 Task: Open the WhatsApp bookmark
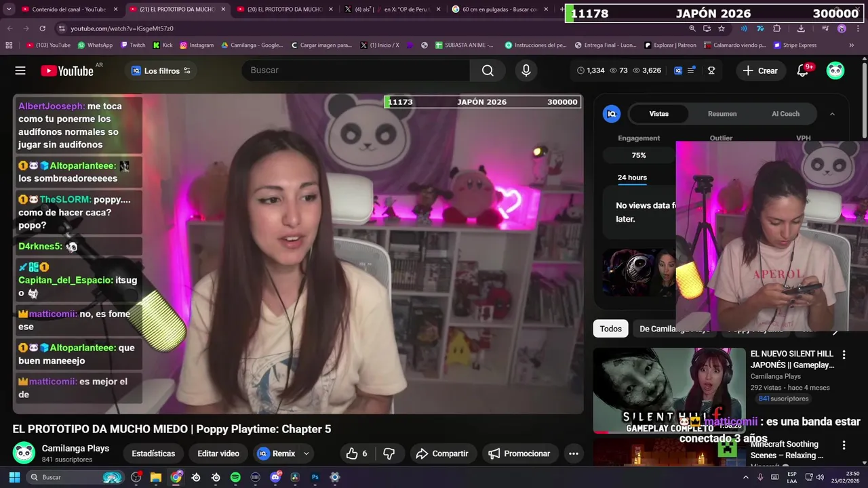click(x=96, y=45)
